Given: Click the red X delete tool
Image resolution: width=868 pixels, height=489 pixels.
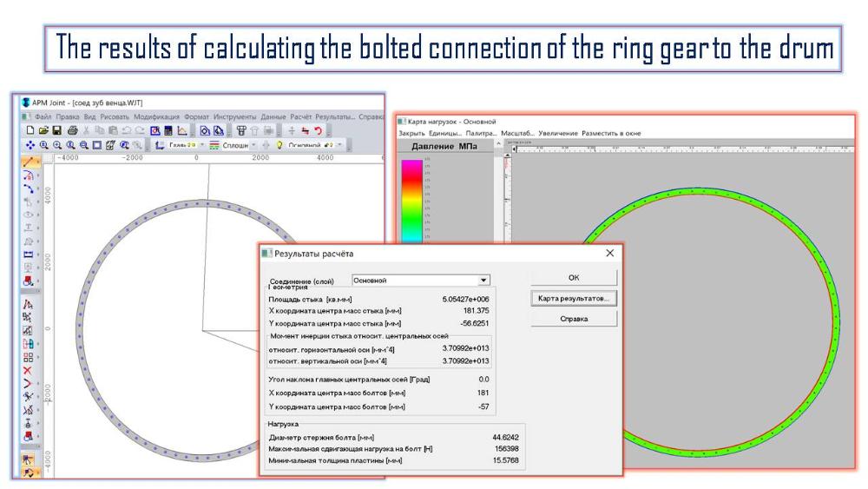Looking at the screenshot, I should coord(29,369).
